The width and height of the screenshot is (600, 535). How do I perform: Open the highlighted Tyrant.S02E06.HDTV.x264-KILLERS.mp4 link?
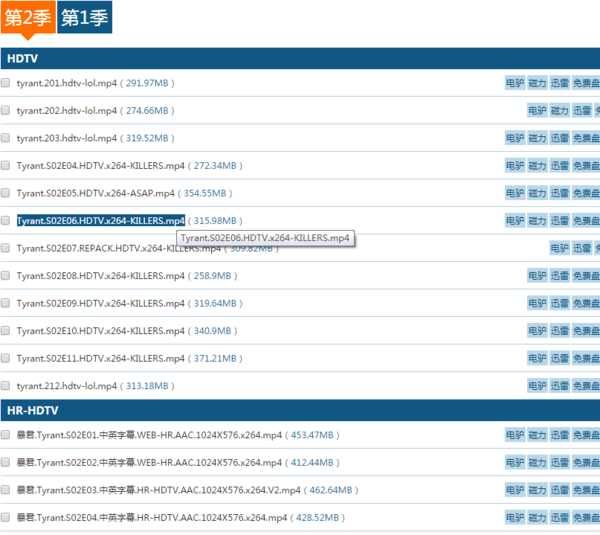coord(100,220)
